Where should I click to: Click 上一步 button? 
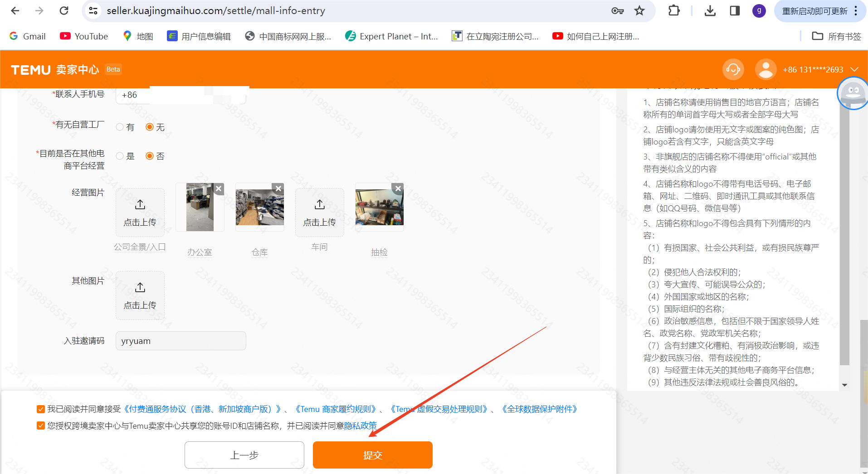click(x=244, y=455)
